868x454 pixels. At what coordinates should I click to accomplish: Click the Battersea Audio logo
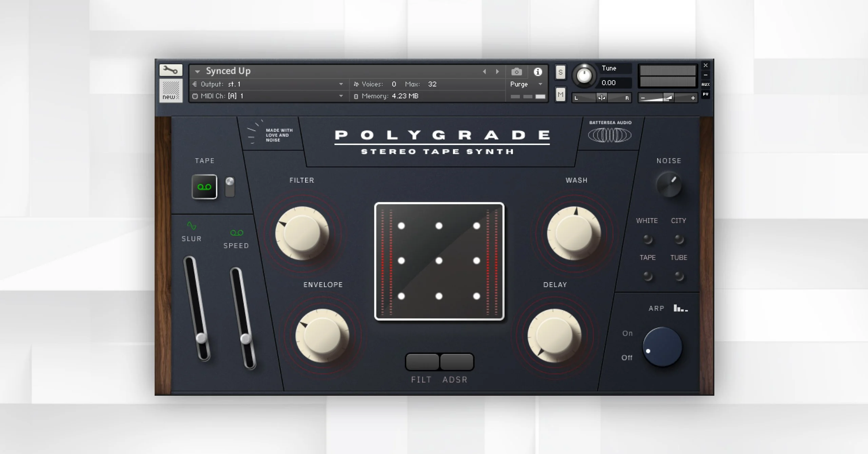tap(610, 135)
